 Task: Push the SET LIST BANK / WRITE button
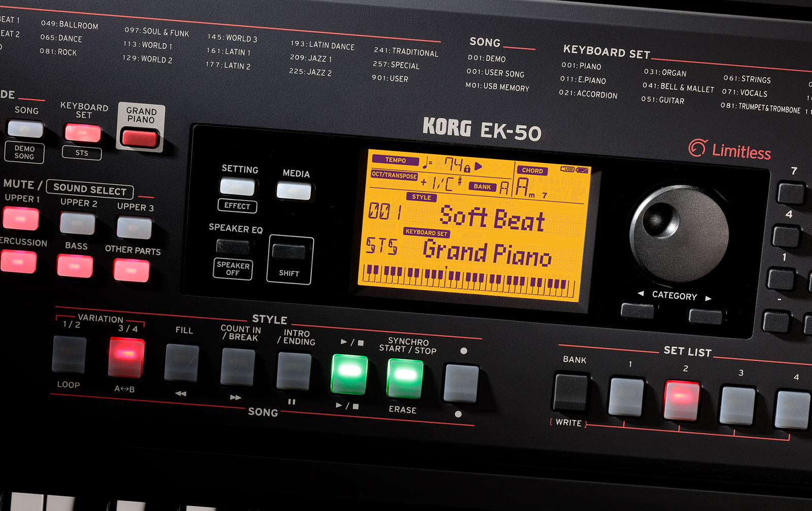pyautogui.click(x=571, y=393)
